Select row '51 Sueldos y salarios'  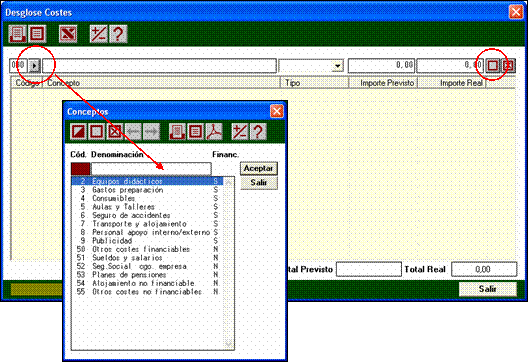tap(147, 258)
